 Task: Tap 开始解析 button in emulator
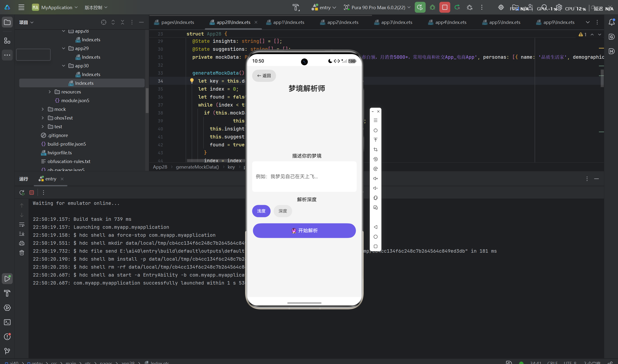[304, 230]
